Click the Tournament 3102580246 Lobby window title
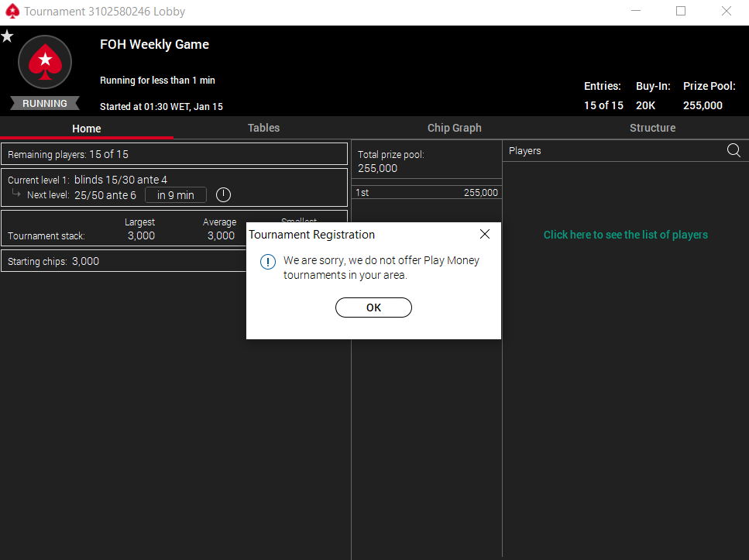This screenshot has width=749, height=560. (105, 12)
